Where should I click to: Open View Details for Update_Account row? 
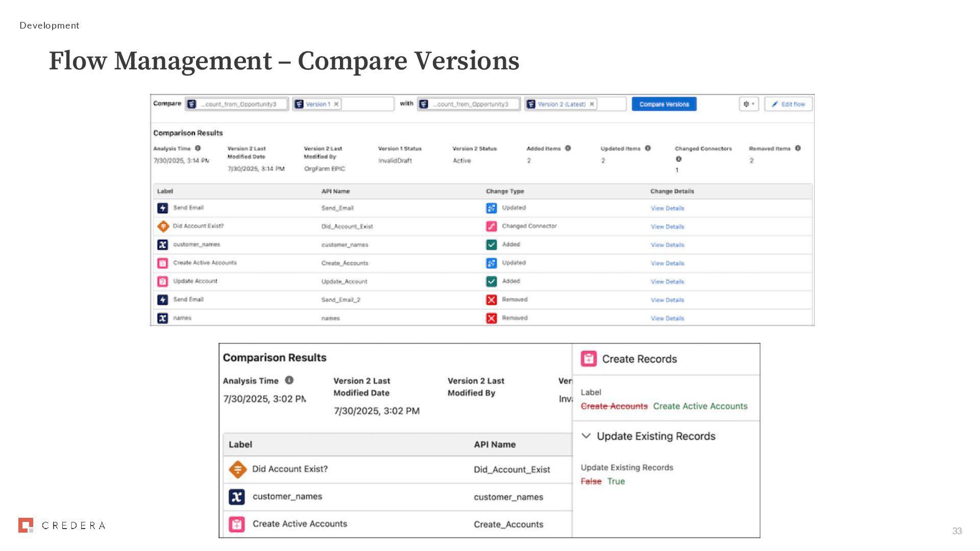667,282
